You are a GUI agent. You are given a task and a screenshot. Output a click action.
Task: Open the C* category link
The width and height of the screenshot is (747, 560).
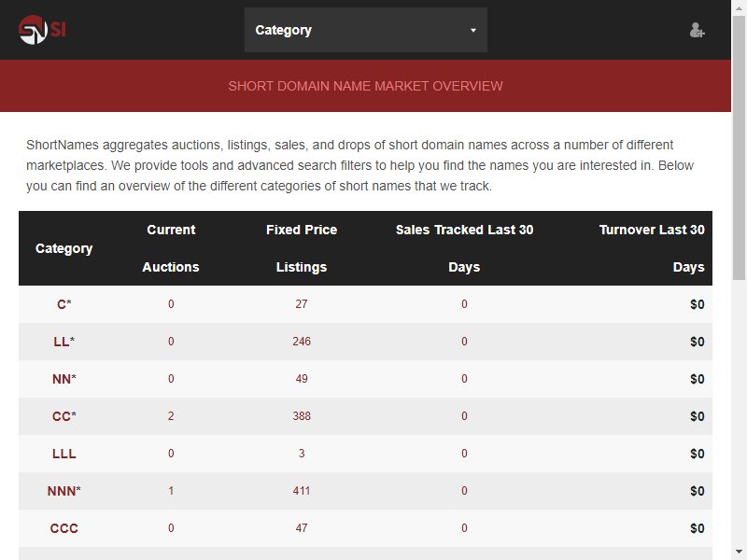pyautogui.click(x=64, y=304)
